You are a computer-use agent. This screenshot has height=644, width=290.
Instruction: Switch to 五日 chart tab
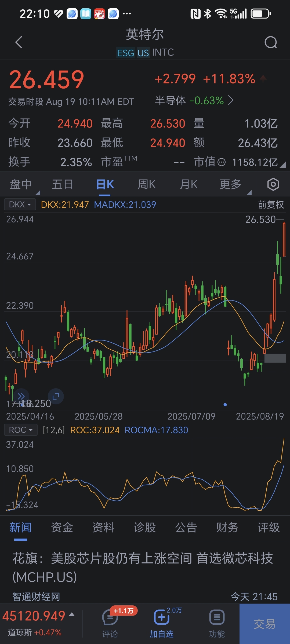click(62, 185)
